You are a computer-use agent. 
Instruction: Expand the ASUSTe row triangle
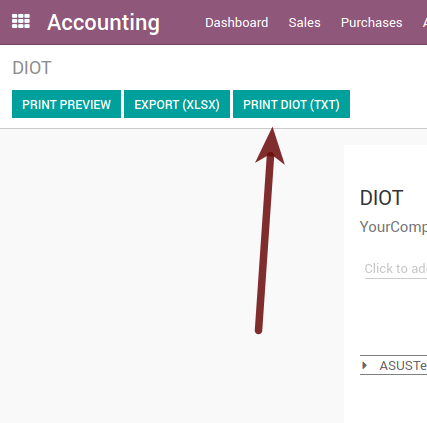click(364, 366)
